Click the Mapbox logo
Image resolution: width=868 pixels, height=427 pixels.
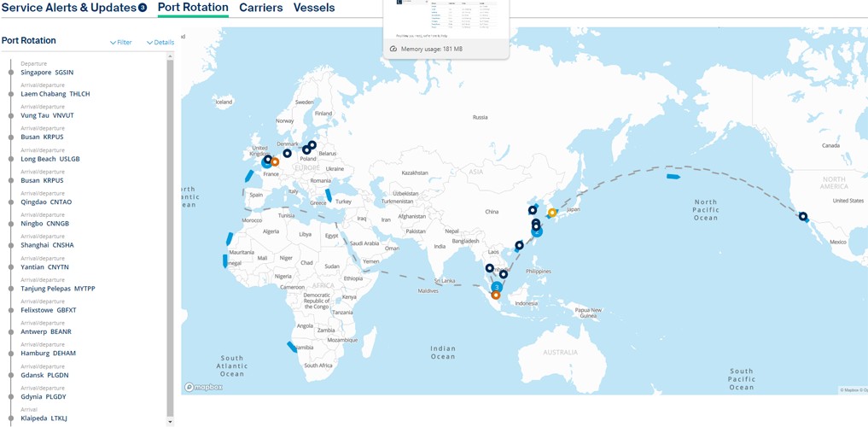[204, 387]
